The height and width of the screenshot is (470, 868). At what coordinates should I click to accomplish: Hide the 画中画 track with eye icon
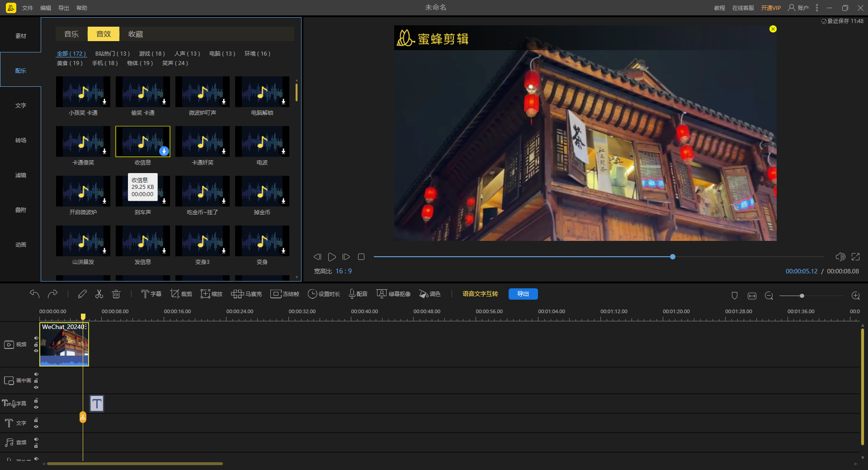tap(36, 387)
